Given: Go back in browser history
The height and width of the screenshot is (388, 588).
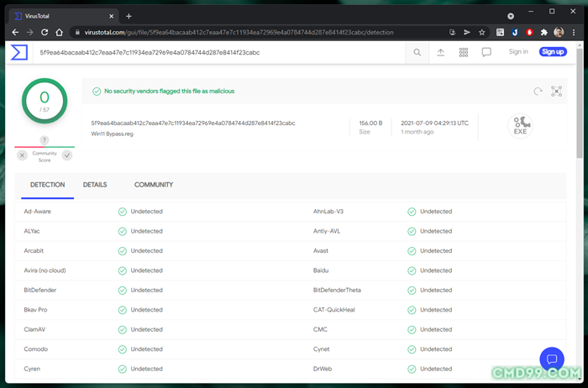Looking at the screenshot, I should click(x=15, y=32).
